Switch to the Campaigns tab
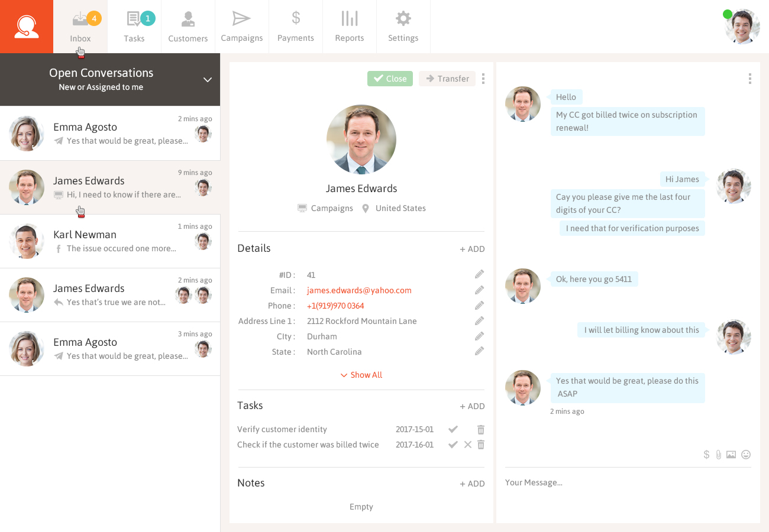769x532 pixels. tap(242, 27)
